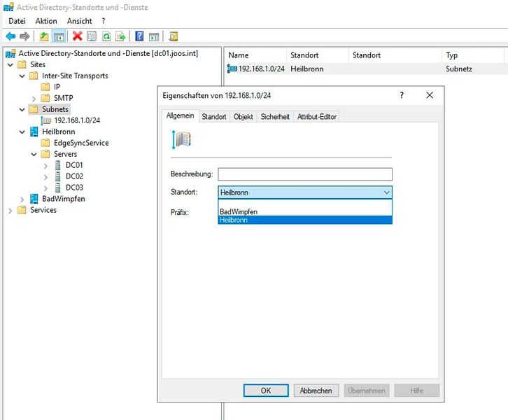Click the Back arrow toolbar icon

[10, 36]
